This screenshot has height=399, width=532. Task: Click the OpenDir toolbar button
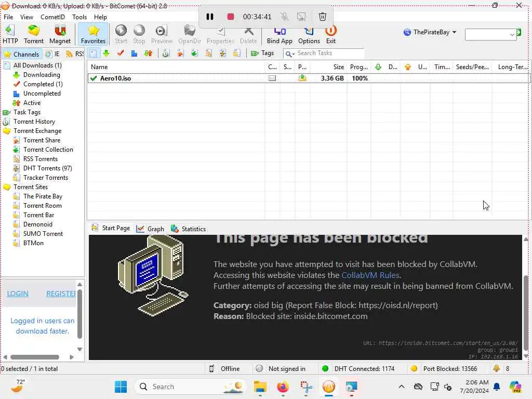pos(190,35)
